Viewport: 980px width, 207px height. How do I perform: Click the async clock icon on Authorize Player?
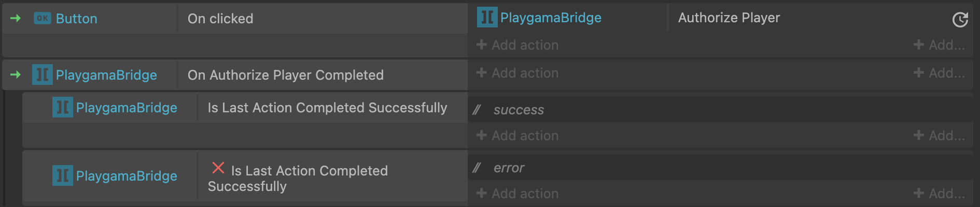960,20
